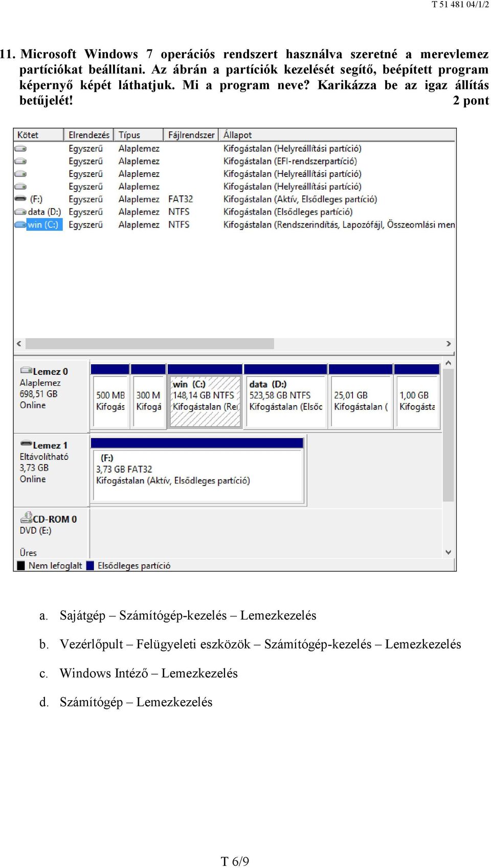The image size is (491, 868).
Task: Click the black Nem lefoglalt legend swatch
Action: (x=21, y=566)
